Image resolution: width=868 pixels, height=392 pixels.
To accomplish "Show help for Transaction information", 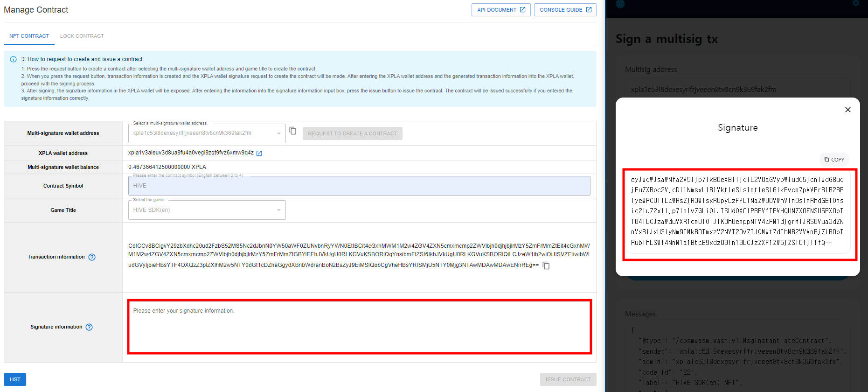I will coord(92,257).
